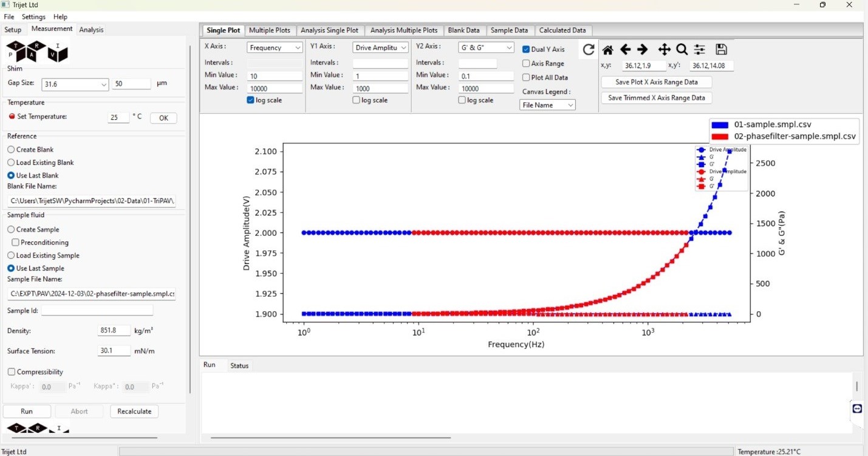The height and width of the screenshot is (456, 868).
Task: Open the Gap Size dropdown
Action: coord(75,85)
